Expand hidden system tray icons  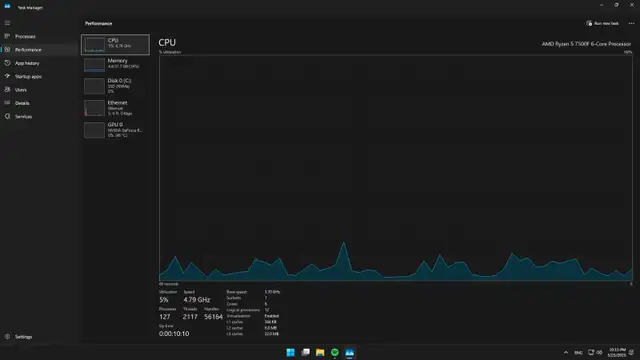click(566, 352)
